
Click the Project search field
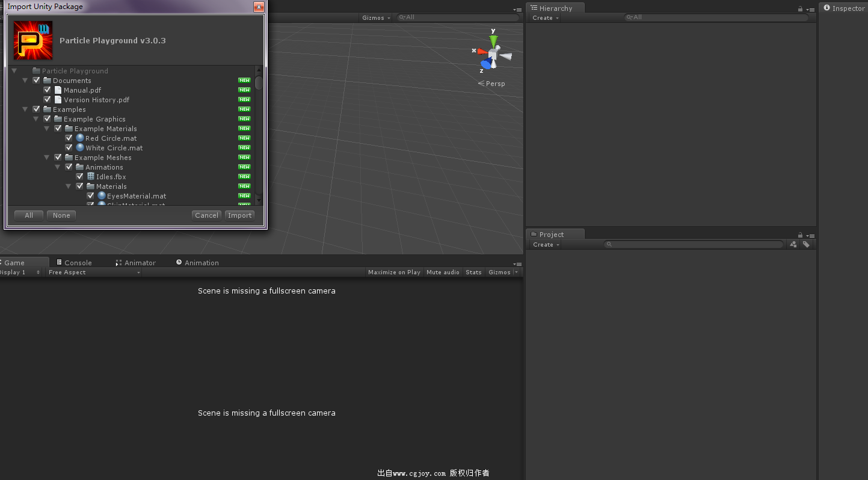click(694, 244)
